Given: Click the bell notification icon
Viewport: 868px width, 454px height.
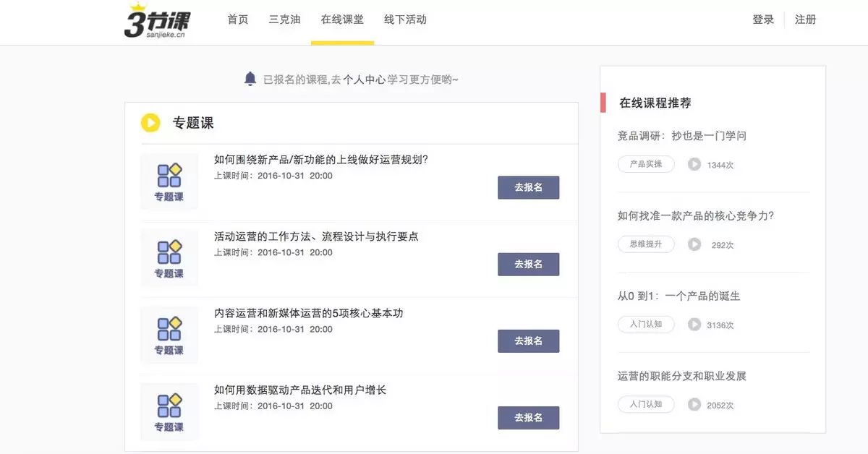Looking at the screenshot, I should pyautogui.click(x=250, y=79).
